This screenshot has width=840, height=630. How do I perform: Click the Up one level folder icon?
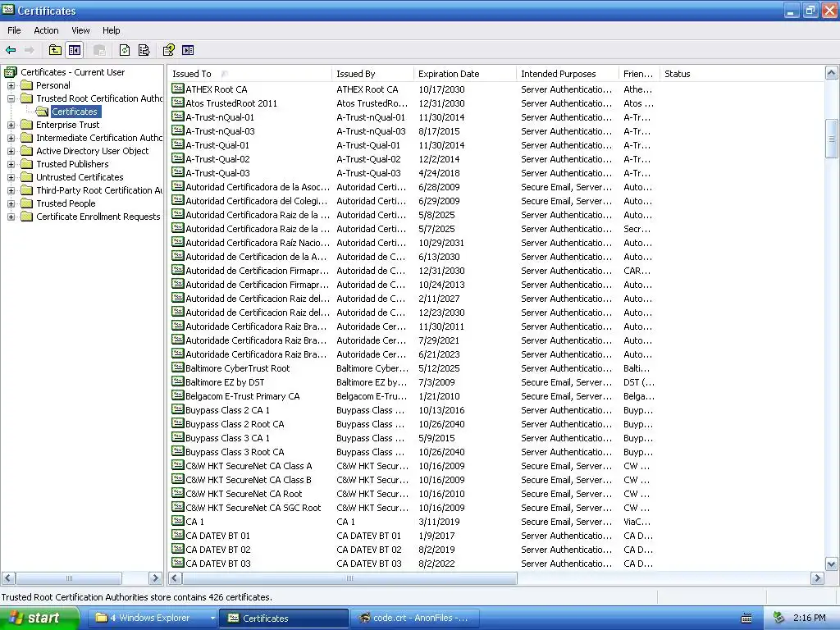tap(55, 50)
